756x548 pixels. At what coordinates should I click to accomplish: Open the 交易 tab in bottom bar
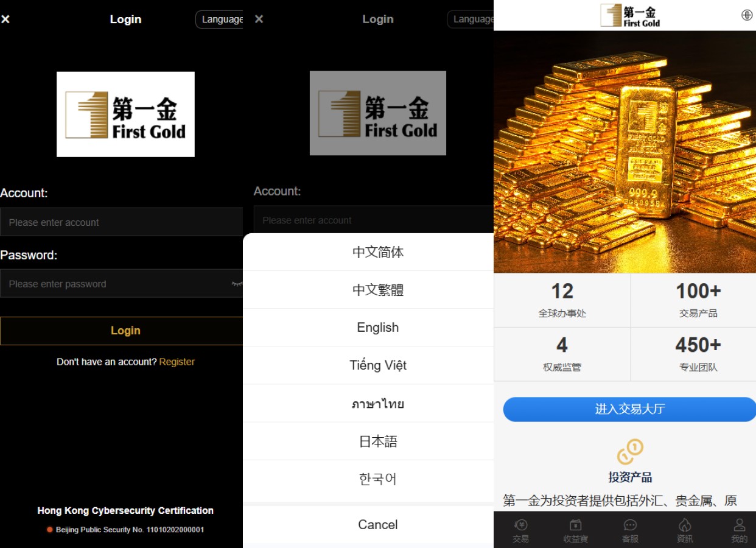(520, 530)
